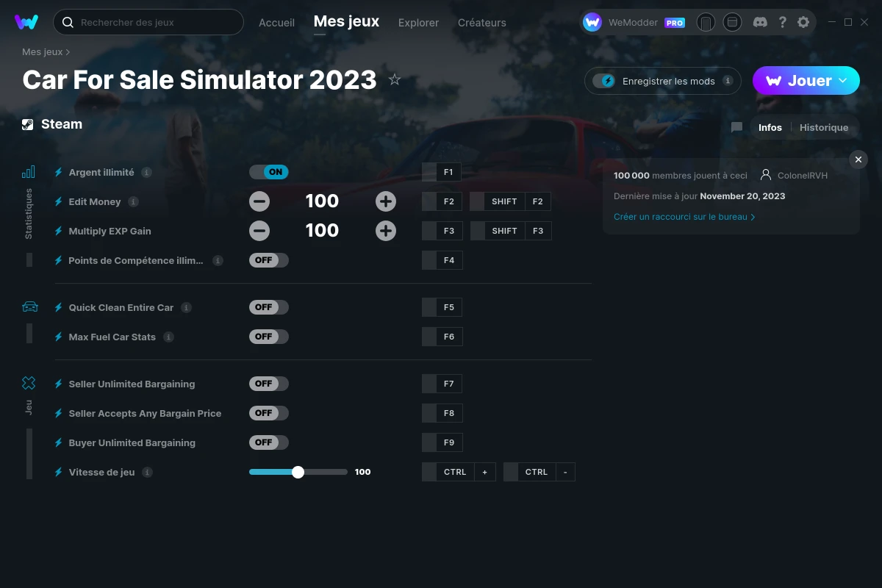Click the WeMod logo icon
Screen dimensions: 882x588
(26, 22)
